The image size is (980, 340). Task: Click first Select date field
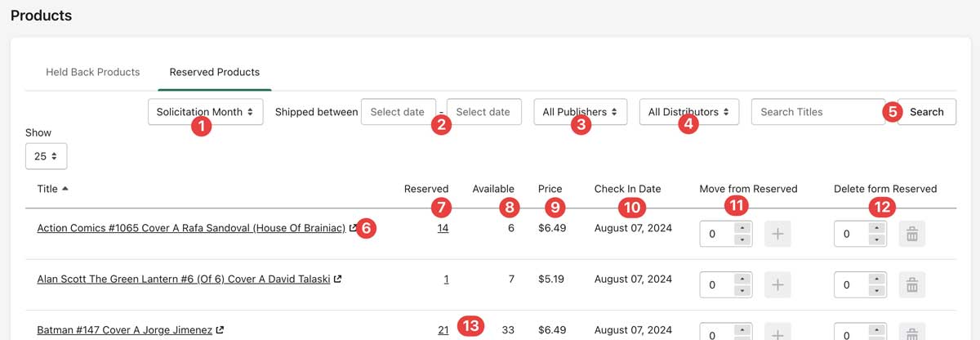[x=398, y=112]
